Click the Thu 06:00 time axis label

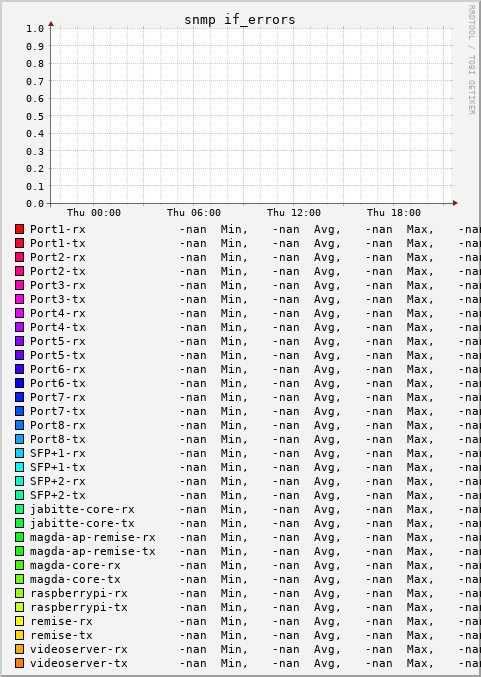[x=194, y=212]
